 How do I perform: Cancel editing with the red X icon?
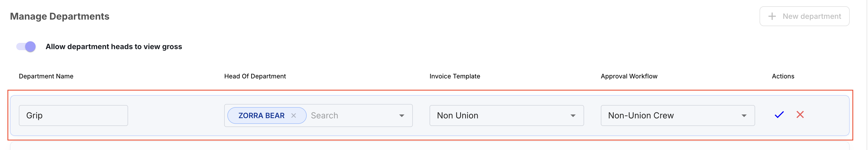pyautogui.click(x=800, y=115)
